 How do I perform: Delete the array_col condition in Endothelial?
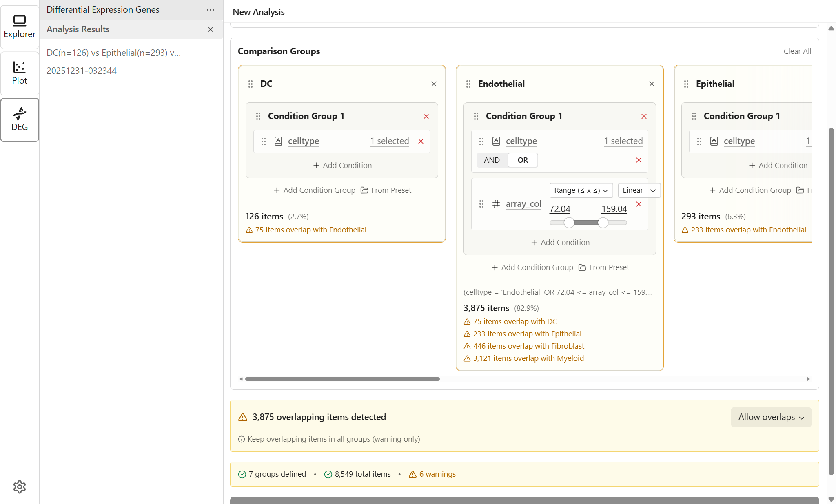pyautogui.click(x=639, y=204)
